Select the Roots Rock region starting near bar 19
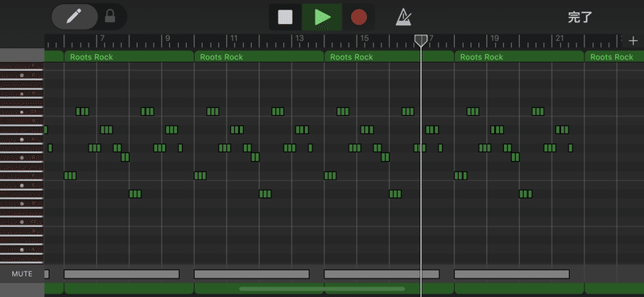This screenshot has width=644, height=297. pyautogui.click(x=519, y=56)
